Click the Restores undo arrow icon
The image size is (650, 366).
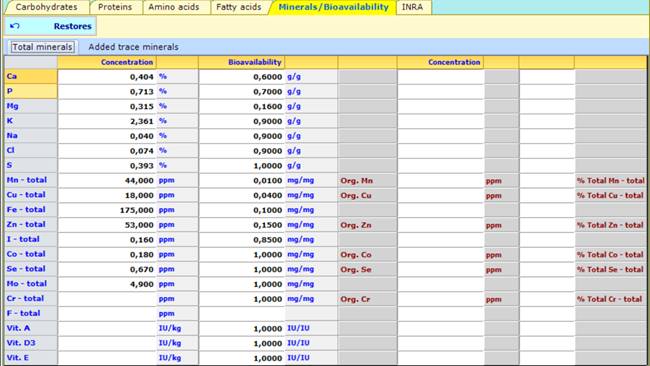[x=15, y=26]
